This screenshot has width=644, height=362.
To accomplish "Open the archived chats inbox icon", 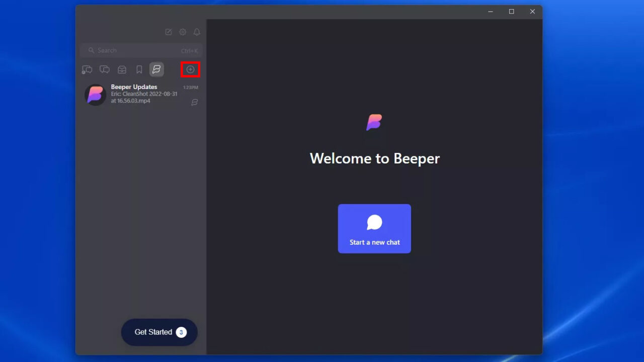I will 122,69.
